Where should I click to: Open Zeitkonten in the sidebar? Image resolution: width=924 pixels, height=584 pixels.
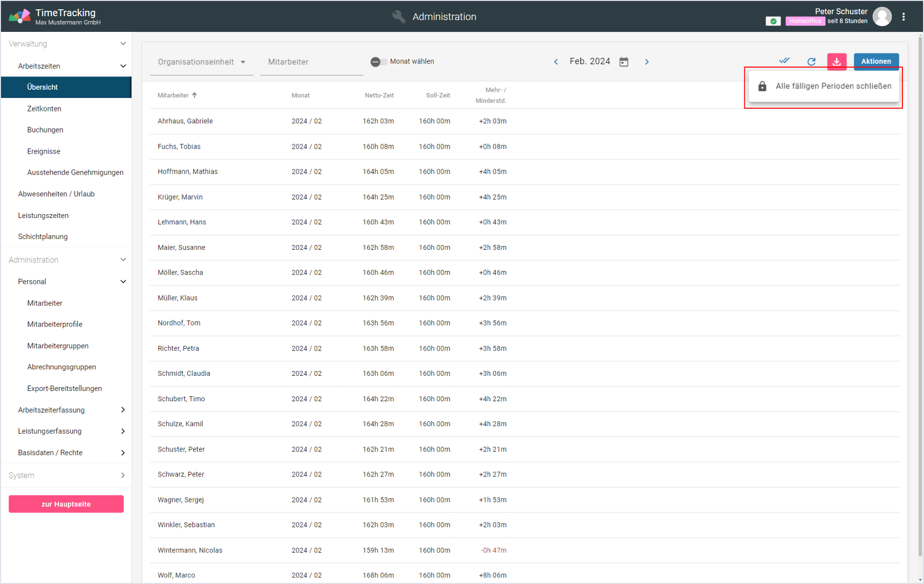click(x=44, y=109)
